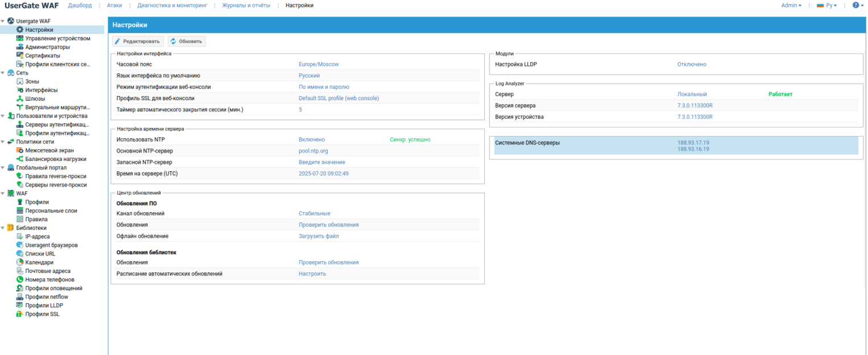Click the Администраторы icon in sidebar
The width and height of the screenshot is (868, 355).
point(20,47)
